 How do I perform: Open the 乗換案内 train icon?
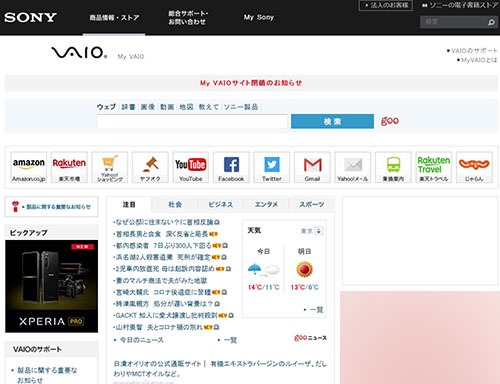coord(393,167)
